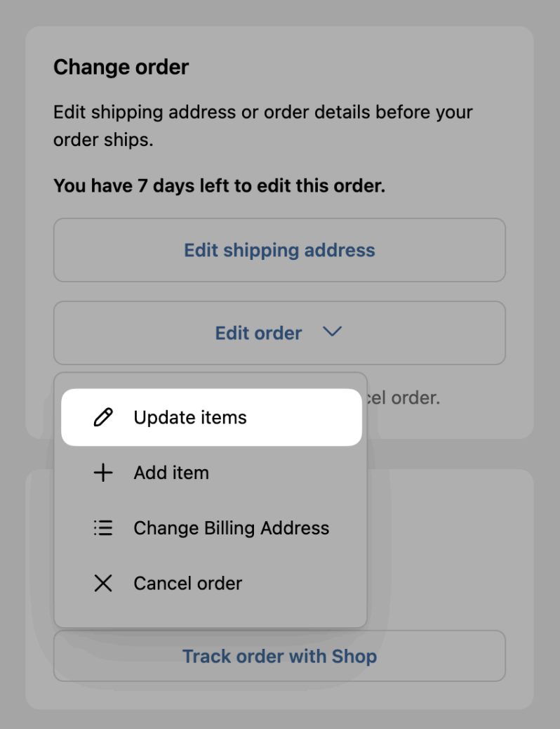Click the '7 days left to edit' notice
560x729 pixels.
point(220,186)
